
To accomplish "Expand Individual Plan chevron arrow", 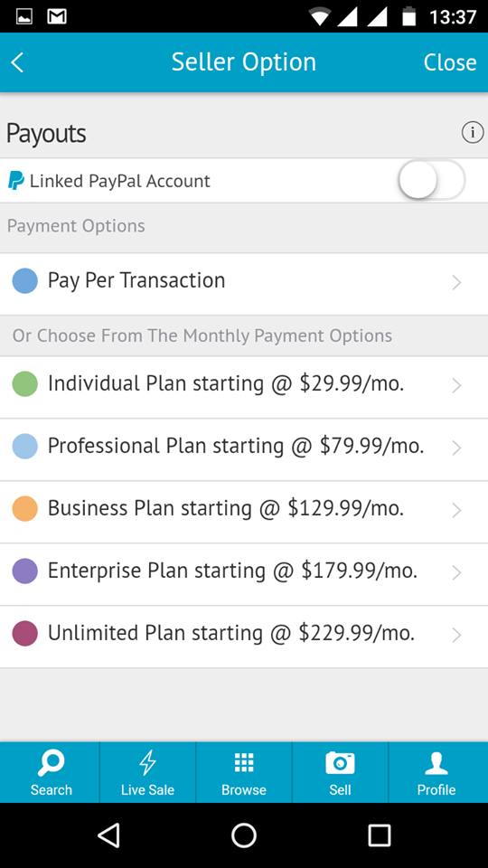I will click(x=456, y=386).
